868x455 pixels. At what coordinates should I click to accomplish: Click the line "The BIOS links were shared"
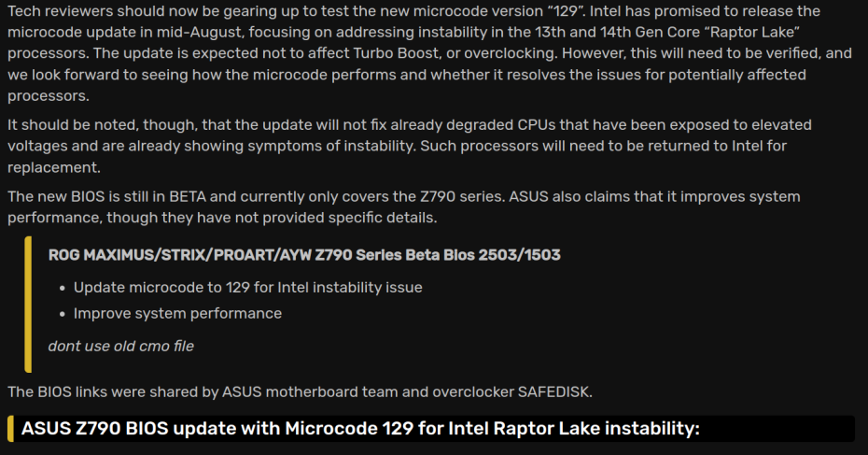point(299,391)
